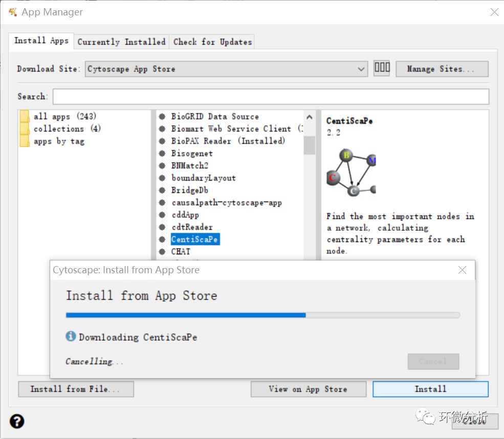
Task: Select BioPAX Reader (Installed) entry
Action: pos(228,141)
